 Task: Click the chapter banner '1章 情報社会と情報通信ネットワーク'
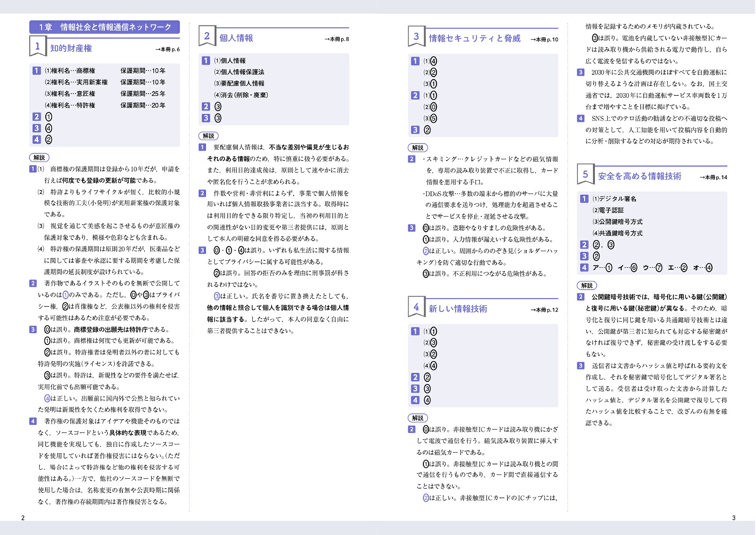pos(104,27)
